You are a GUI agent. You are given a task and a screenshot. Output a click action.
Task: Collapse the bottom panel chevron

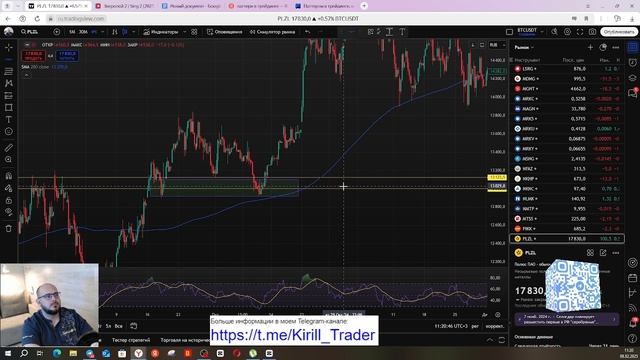coord(490,340)
